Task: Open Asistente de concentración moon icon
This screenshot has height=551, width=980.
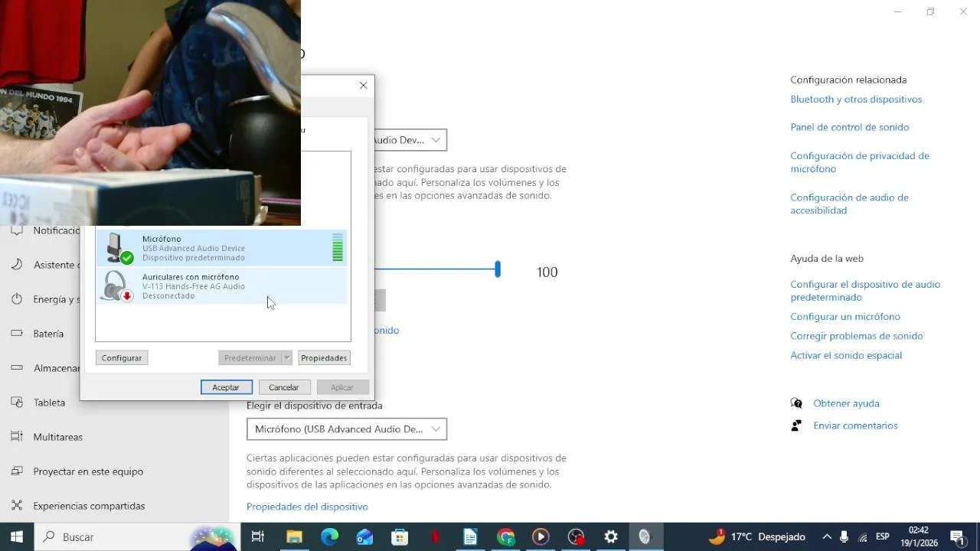Action: click(17, 265)
